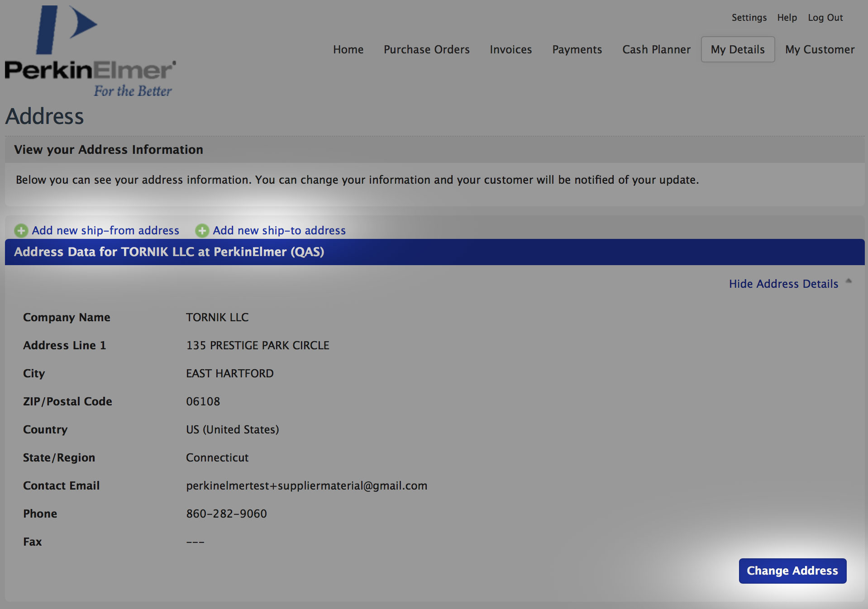Click the Contact Email label
The height and width of the screenshot is (609, 868).
[x=61, y=485]
